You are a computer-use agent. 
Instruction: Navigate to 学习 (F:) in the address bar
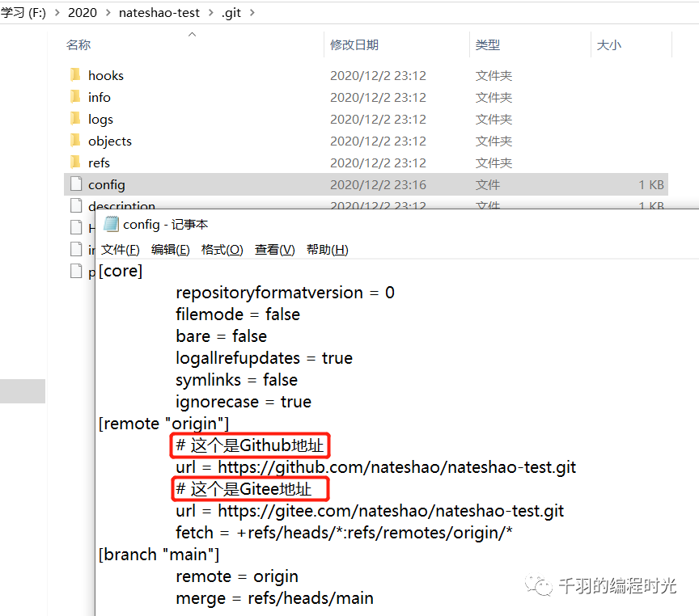23,12
